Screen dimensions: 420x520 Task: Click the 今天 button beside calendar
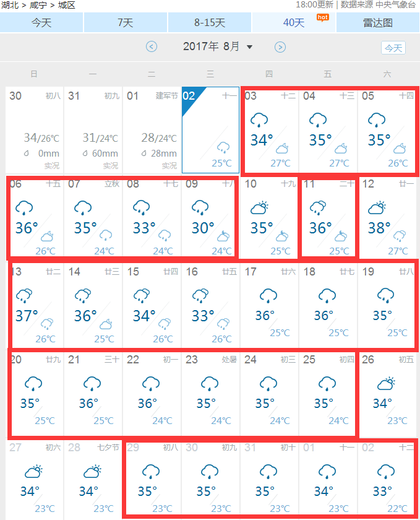click(x=393, y=48)
